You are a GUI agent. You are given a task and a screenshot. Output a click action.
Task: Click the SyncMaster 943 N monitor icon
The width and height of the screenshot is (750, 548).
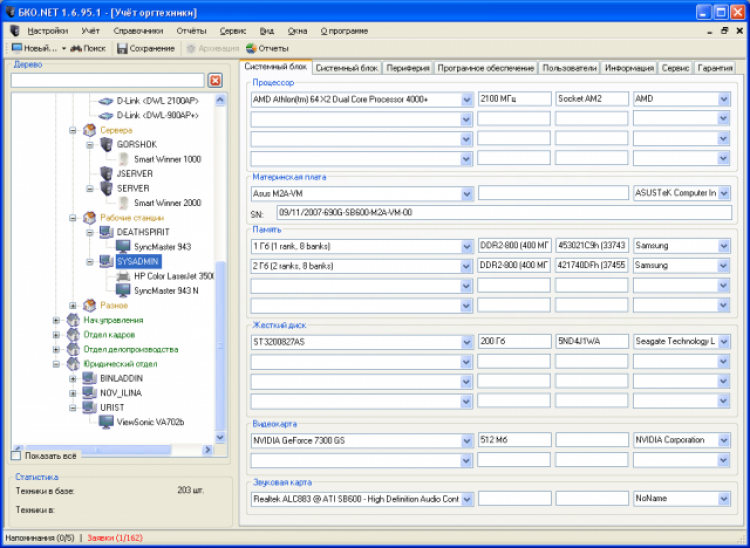click(x=123, y=291)
